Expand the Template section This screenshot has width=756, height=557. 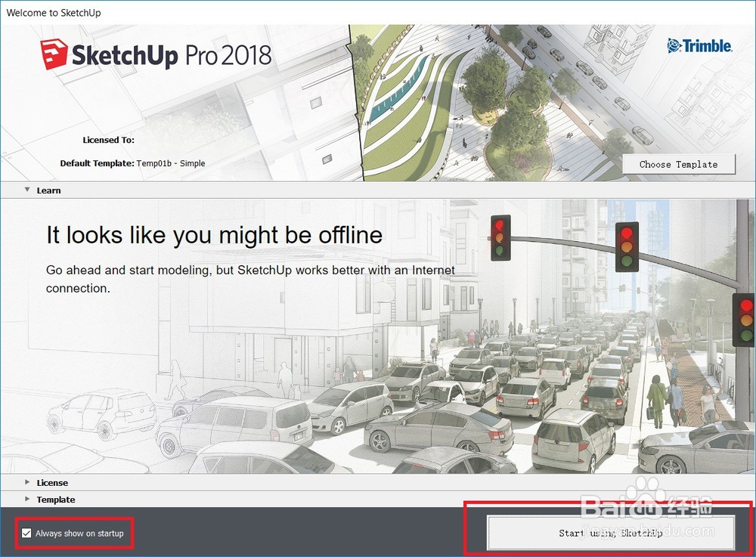(x=55, y=500)
